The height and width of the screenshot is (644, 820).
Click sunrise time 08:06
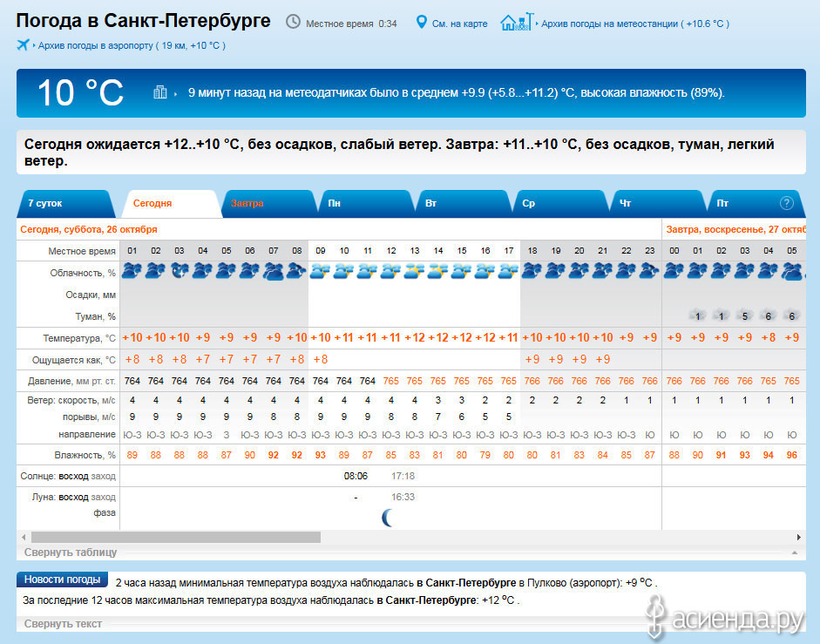(356, 476)
